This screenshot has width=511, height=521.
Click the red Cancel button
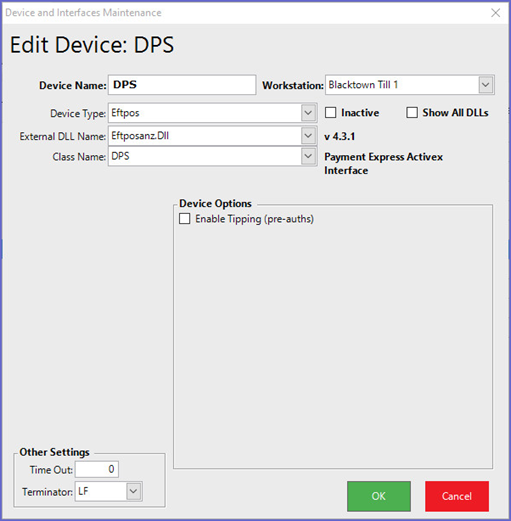(x=457, y=496)
